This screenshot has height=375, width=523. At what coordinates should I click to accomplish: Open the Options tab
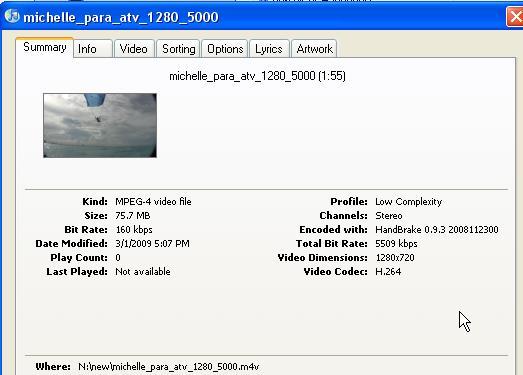225,49
